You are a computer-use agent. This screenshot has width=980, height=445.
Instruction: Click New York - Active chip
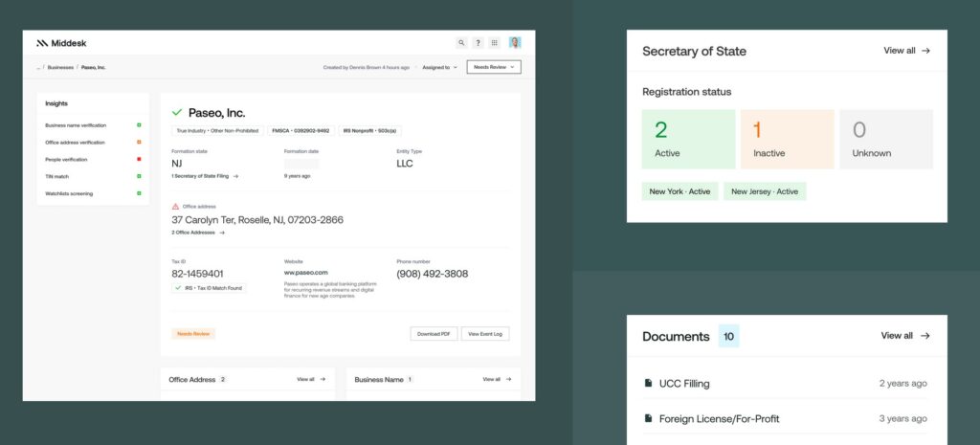point(680,191)
